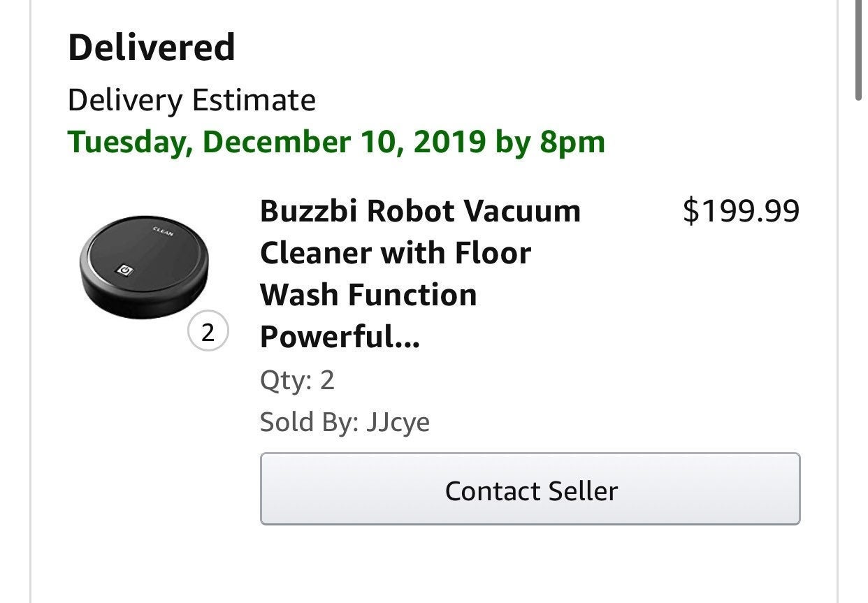Tap the circled quantity badge showing 2
This screenshot has width=868, height=603.
coord(208,333)
